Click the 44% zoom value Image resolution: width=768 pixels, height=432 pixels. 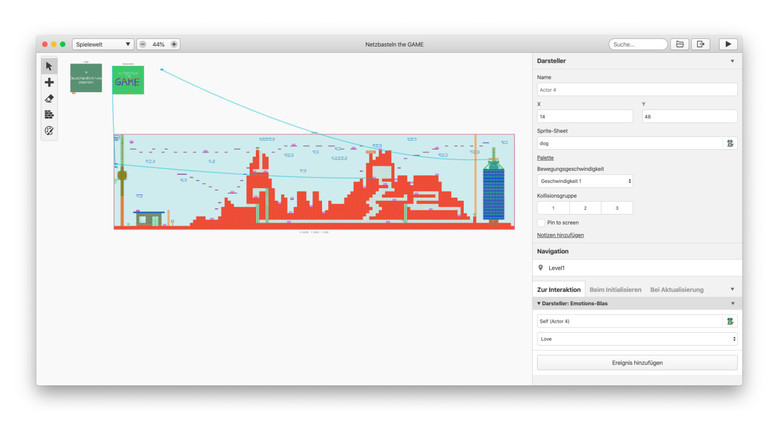[158, 44]
